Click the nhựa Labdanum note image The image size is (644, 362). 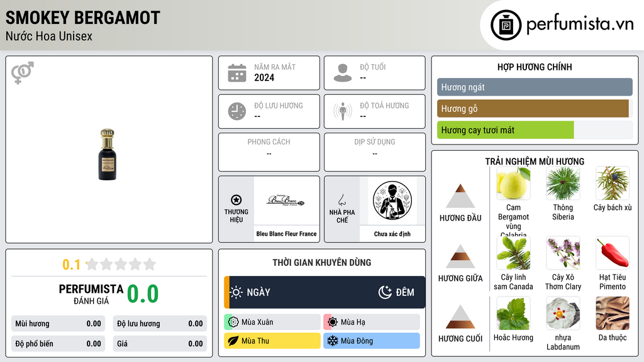click(563, 314)
